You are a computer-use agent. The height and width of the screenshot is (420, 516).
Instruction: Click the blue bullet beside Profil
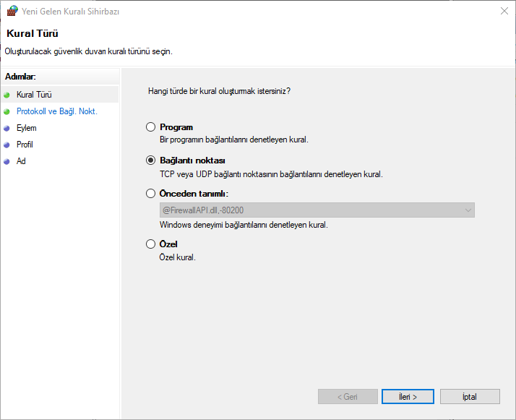pos(7,145)
